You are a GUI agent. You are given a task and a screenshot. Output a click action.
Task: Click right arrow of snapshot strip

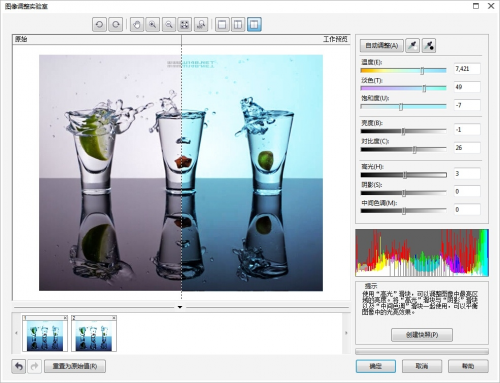(x=346, y=333)
